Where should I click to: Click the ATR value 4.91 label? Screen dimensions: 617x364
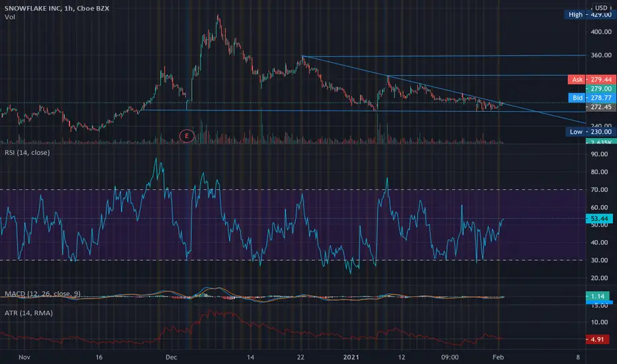[x=597, y=340]
